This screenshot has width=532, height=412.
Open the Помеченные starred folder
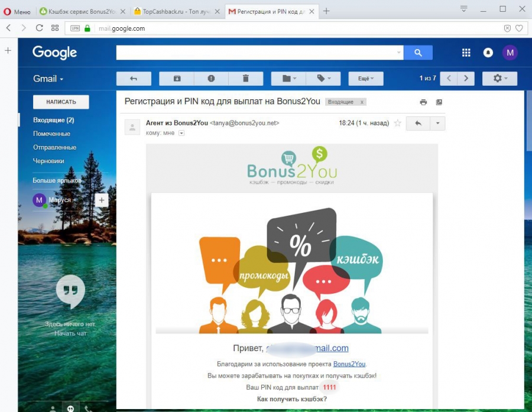click(x=51, y=134)
